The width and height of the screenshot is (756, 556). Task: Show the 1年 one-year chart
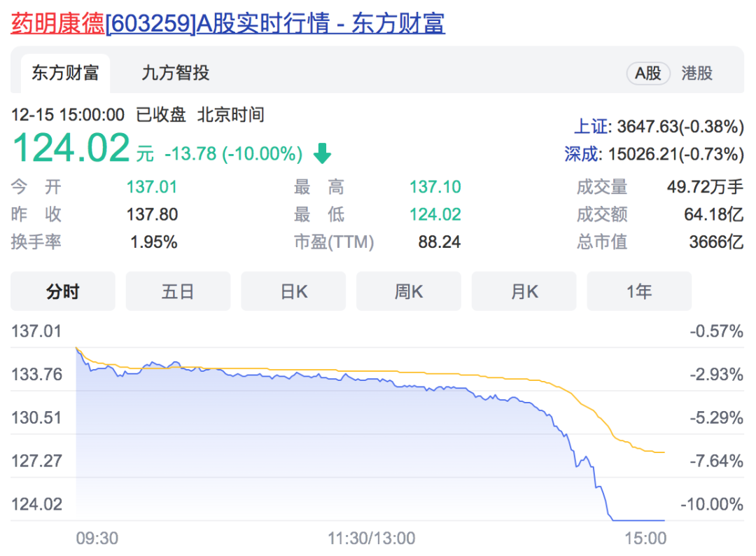click(x=639, y=291)
